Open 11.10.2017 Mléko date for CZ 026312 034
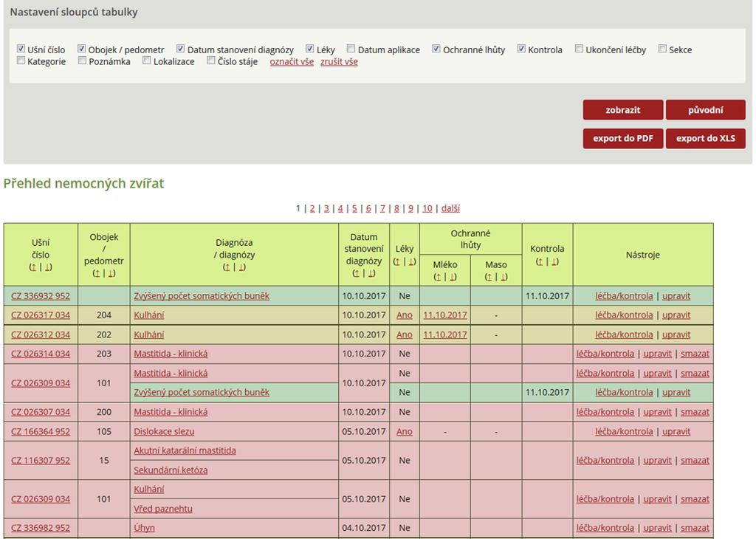The image size is (756, 539). point(445,334)
